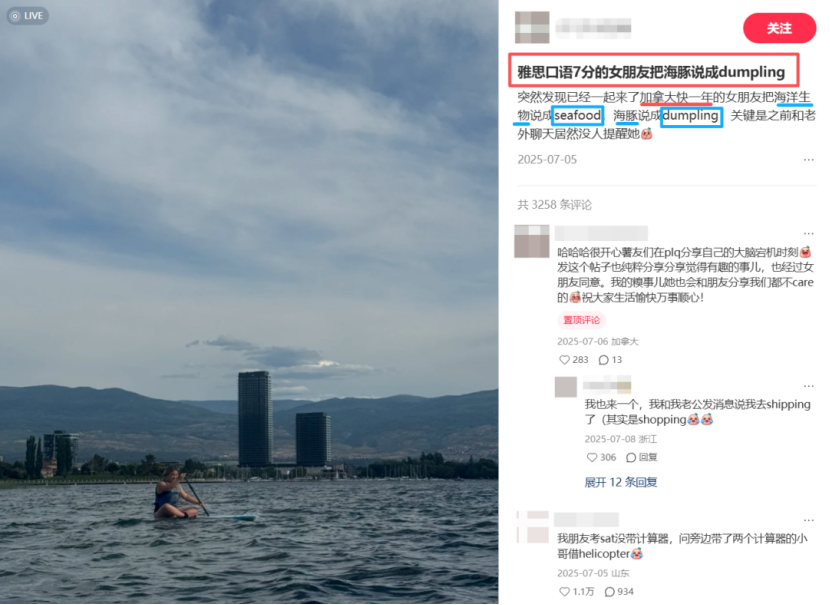This screenshot has height=605, width=830.
Task: Open the 13 replies on the pinned comment
Action: (x=610, y=360)
